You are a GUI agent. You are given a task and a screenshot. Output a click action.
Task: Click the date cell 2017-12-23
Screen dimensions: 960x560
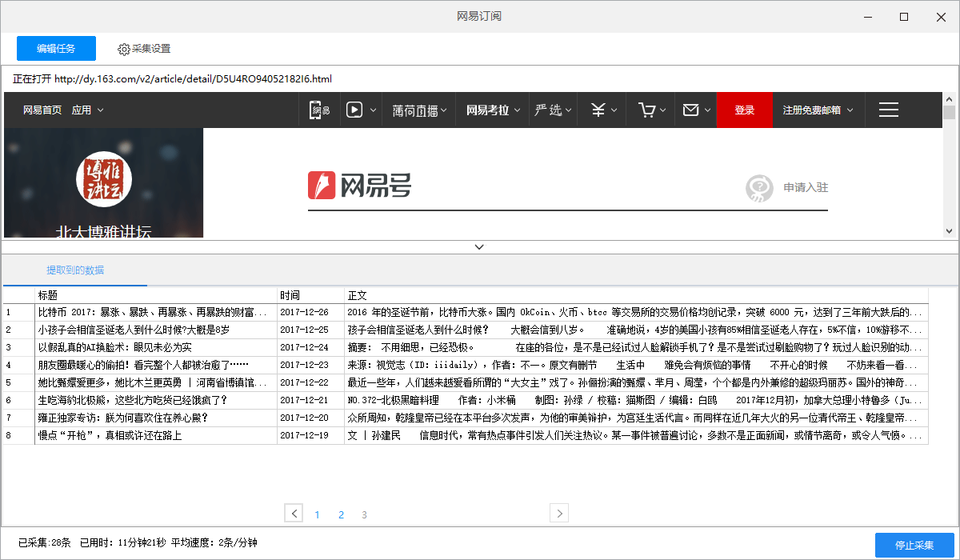pos(310,365)
